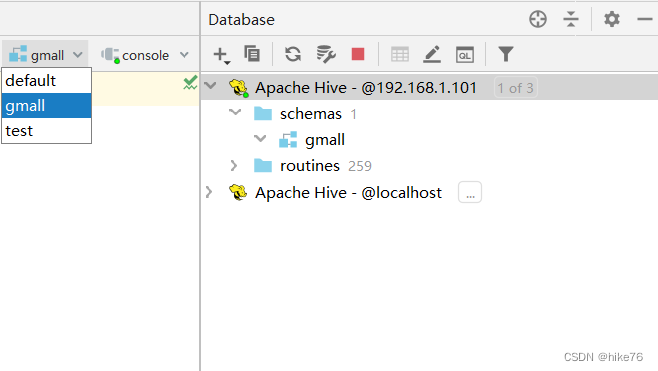Click the '1 of 3' schemas badge

516,88
